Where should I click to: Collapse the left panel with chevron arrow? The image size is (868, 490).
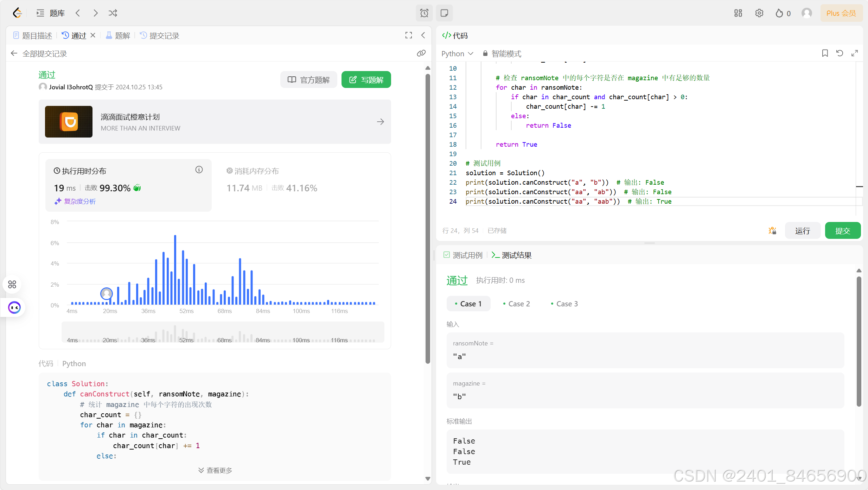(x=423, y=35)
